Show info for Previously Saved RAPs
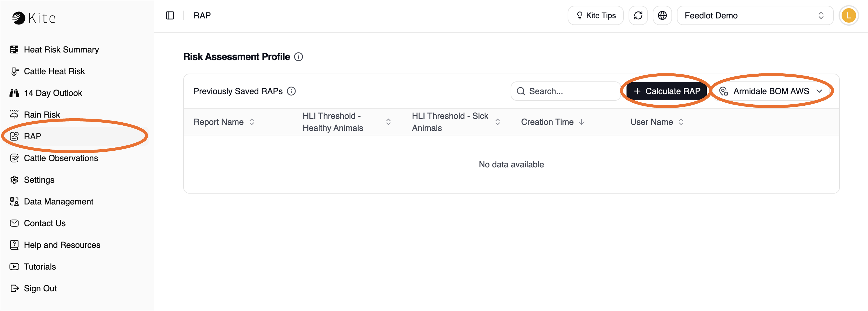Image resolution: width=868 pixels, height=311 pixels. click(291, 91)
